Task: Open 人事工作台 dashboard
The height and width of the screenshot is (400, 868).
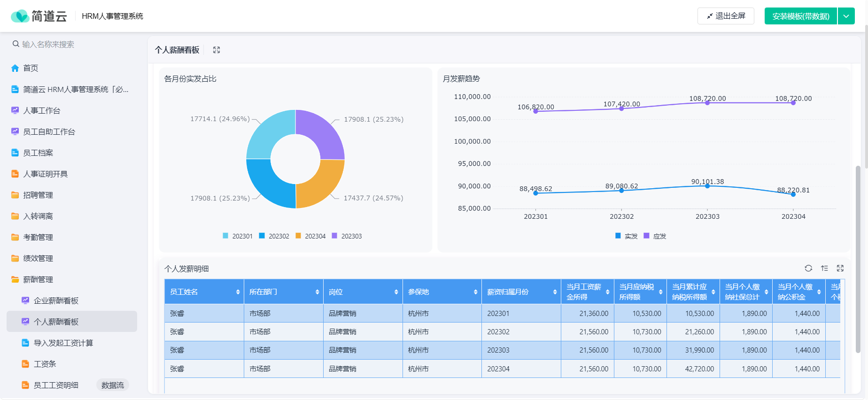Action: coord(42,110)
